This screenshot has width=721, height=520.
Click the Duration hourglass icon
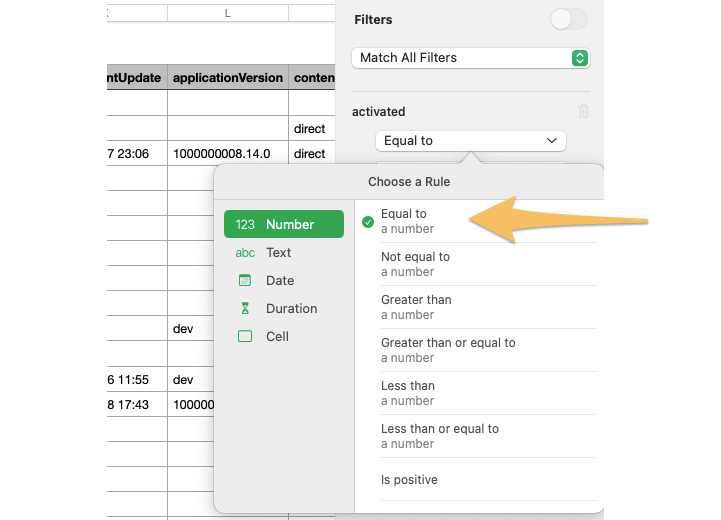click(245, 309)
